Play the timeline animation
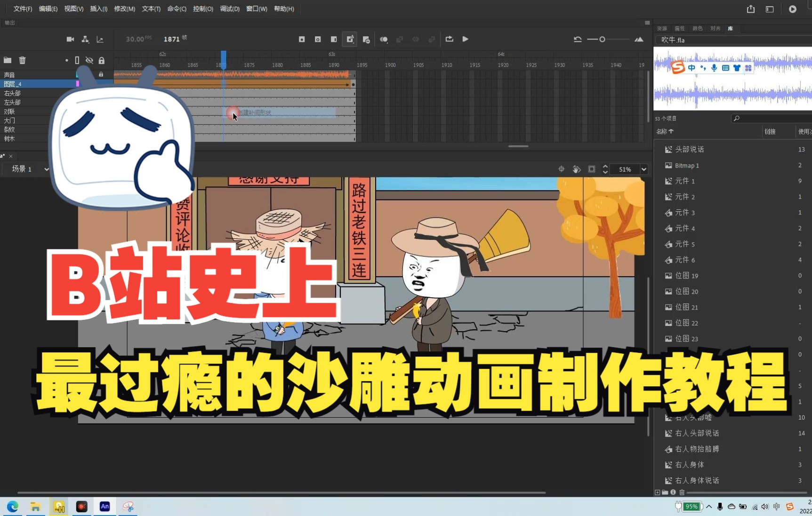Image resolution: width=812 pixels, height=516 pixels. [465, 39]
